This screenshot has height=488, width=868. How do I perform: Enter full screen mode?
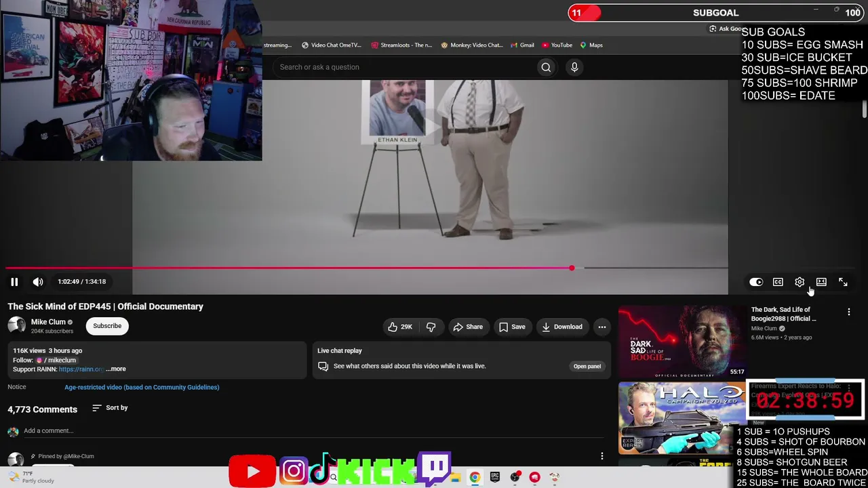tap(843, 282)
